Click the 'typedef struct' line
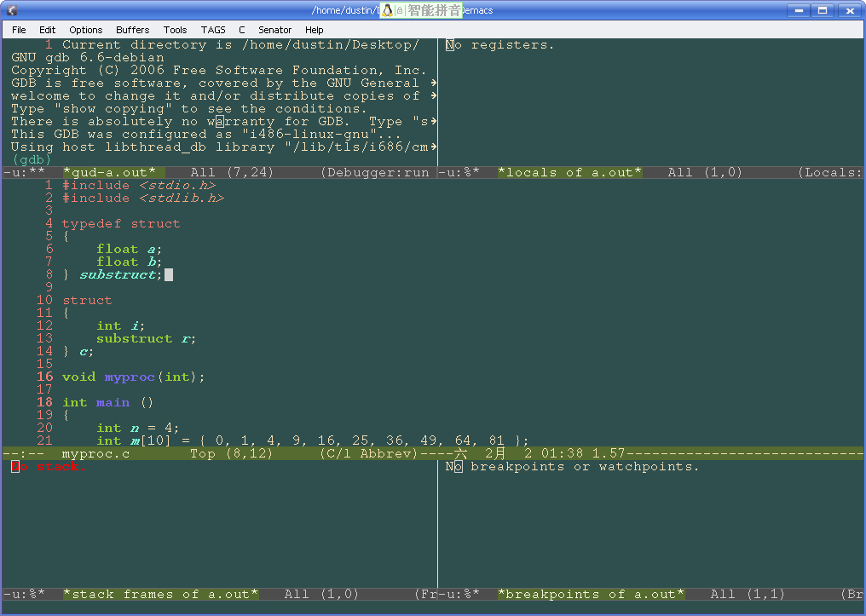Screen dimensions: 866x616 pos(121,223)
